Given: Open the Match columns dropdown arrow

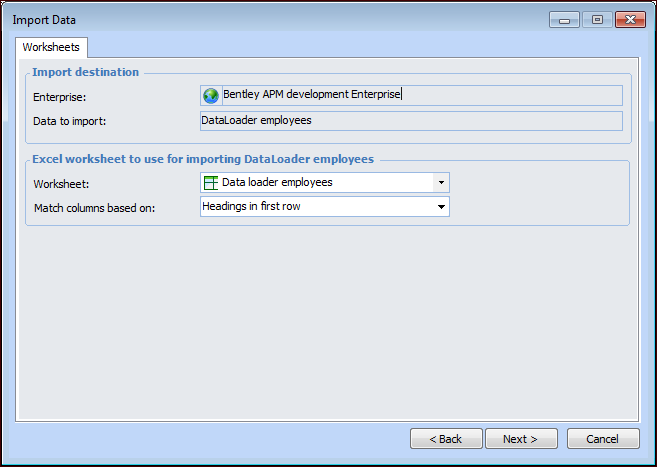Looking at the screenshot, I should pyautogui.click(x=440, y=207).
